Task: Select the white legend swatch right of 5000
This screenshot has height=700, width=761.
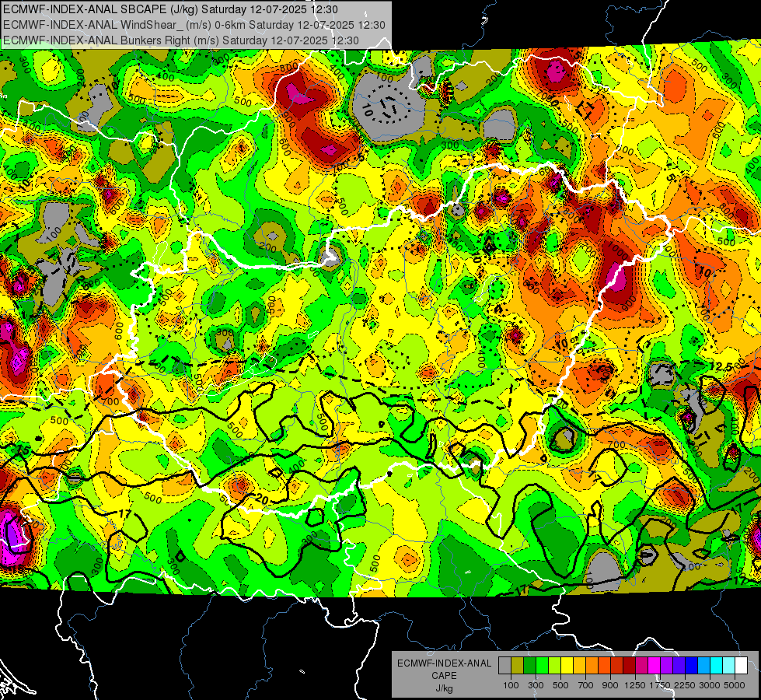Action: tap(741, 666)
